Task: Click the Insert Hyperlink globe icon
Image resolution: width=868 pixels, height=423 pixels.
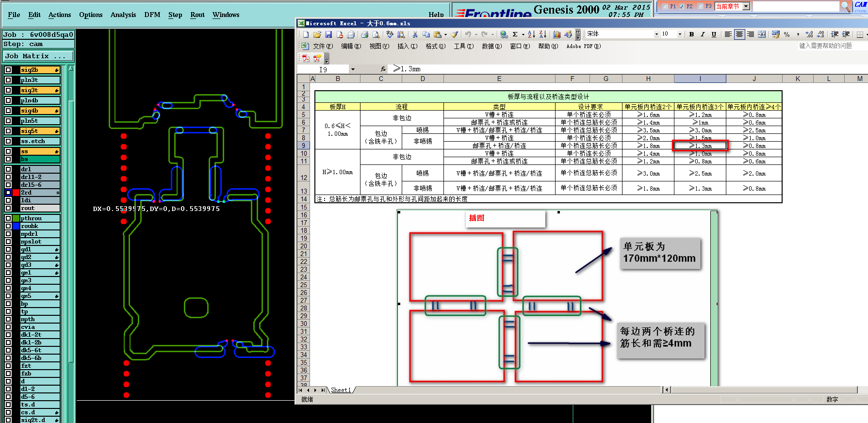Action: (504, 34)
